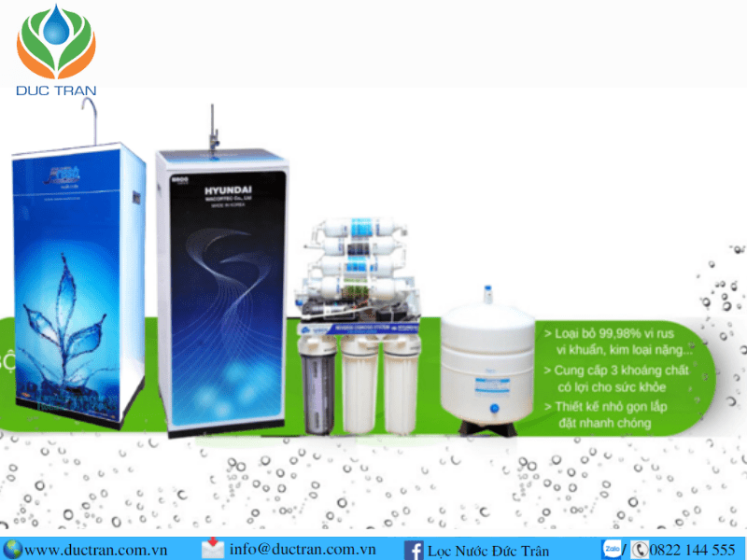The height and width of the screenshot is (560, 747).
Task: Open the Lọc Nước Đức Trân Facebook page
Action: click(488, 551)
